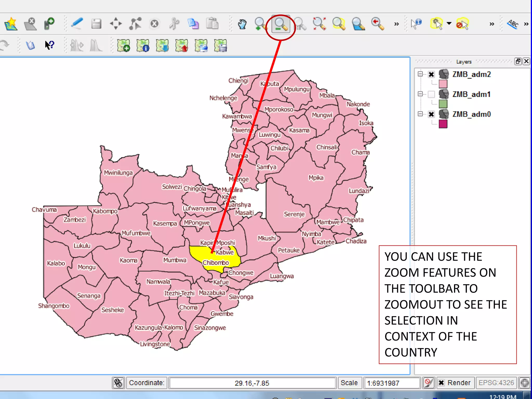Click the map icon with blue info badge
Viewport: 532px width, 399px height.
pyautogui.click(x=143, y=45)
